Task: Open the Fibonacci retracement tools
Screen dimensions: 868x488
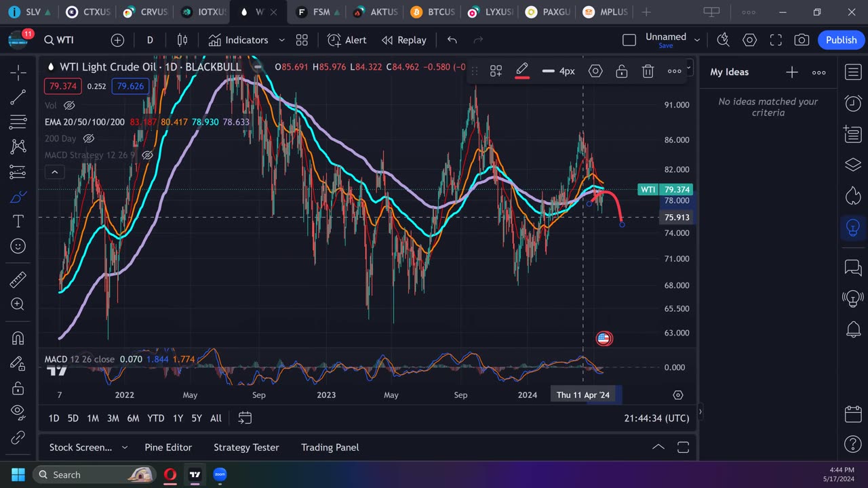Action: [x=18, y=123]
